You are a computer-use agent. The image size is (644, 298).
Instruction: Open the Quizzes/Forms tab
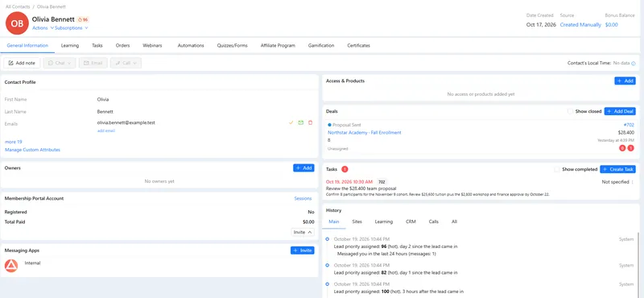click(x=232, y=46)
